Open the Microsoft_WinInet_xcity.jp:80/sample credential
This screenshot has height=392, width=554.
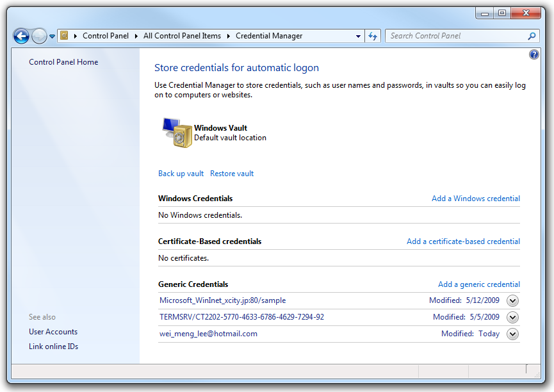[x=223, y=300]
